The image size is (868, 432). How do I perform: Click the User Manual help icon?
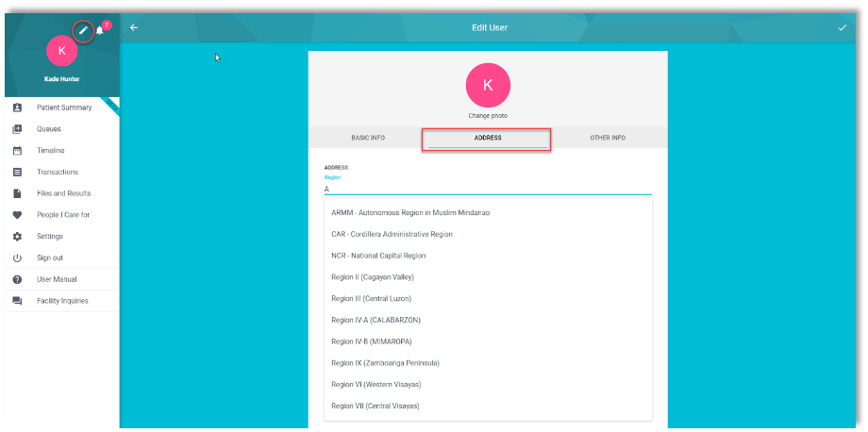point(17,280)
